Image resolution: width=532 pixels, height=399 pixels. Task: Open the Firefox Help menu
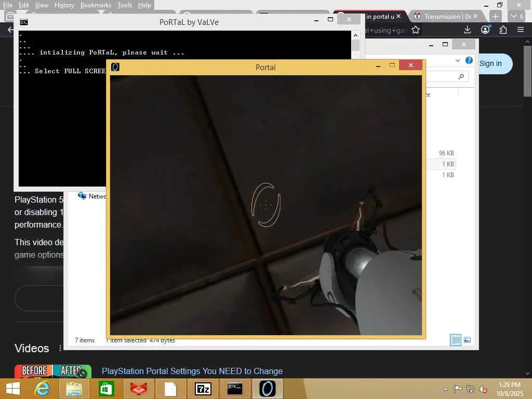144,5
